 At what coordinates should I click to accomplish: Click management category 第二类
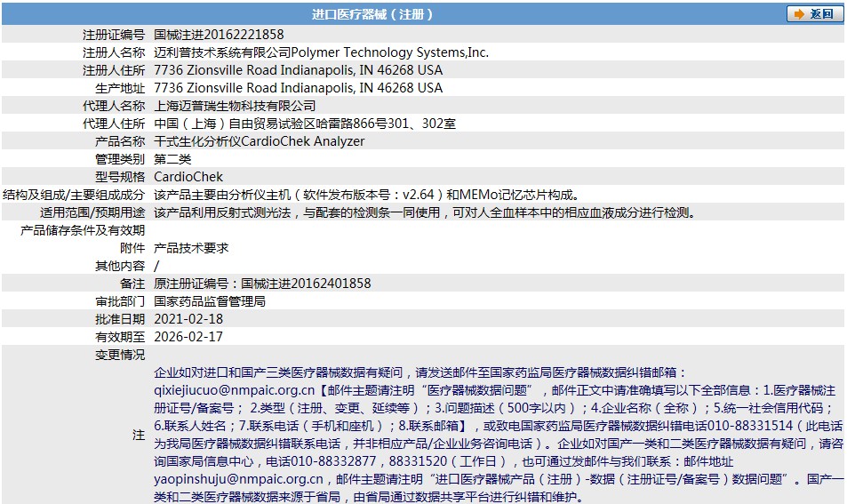pos(172,159)
